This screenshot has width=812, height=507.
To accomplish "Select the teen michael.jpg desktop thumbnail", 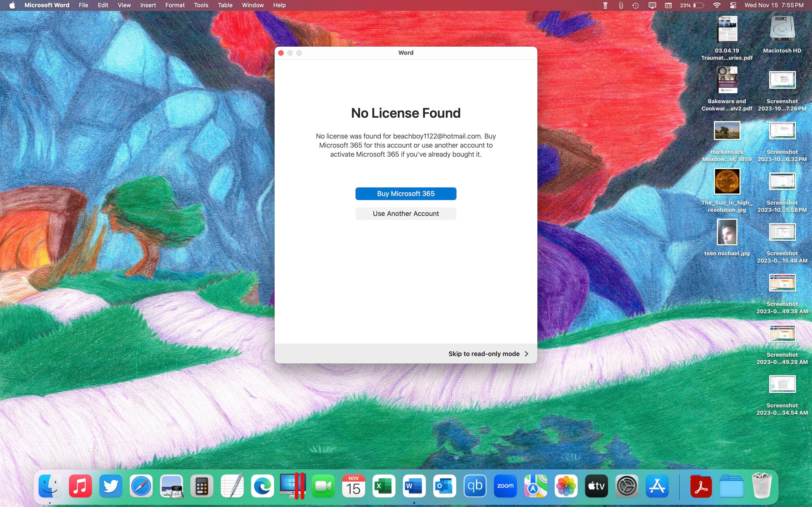I will 727,232.
